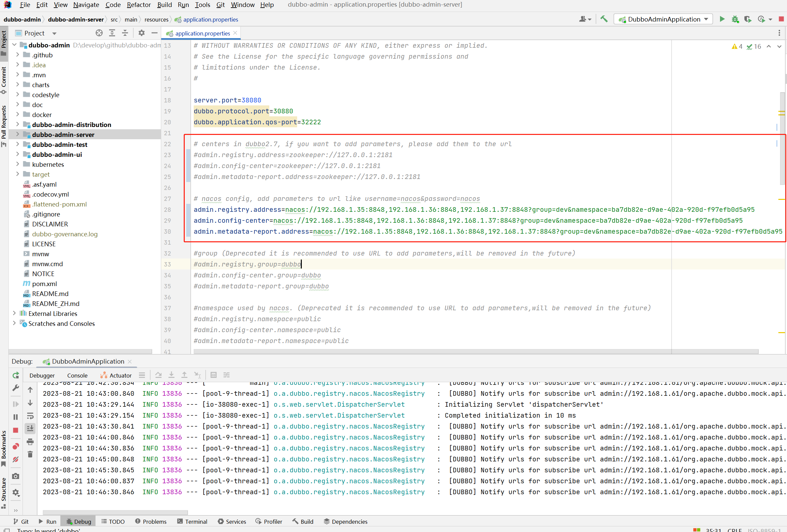
Task: Jump down the console stack trace arrow
Action: (x=30, y=403)
